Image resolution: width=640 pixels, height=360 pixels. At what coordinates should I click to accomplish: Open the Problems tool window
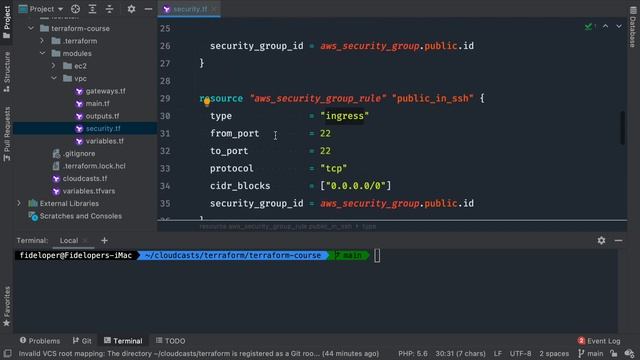pos(40,340)
